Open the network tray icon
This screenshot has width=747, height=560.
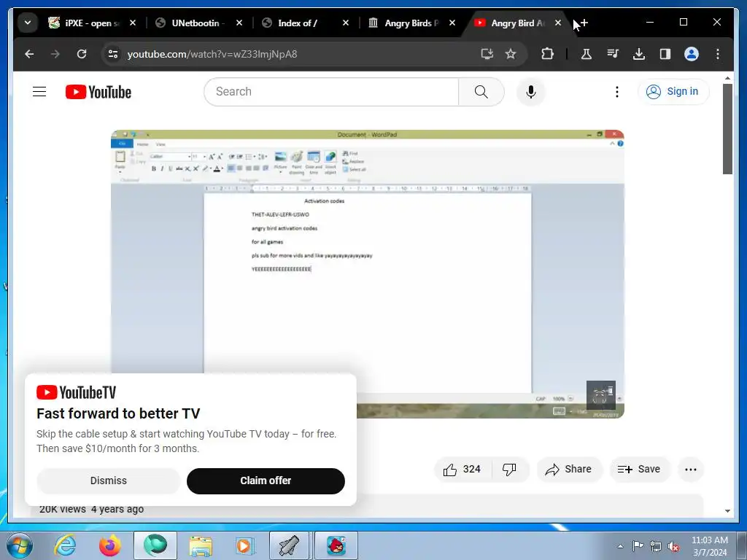pyautogui.click(x=656, y=546)
